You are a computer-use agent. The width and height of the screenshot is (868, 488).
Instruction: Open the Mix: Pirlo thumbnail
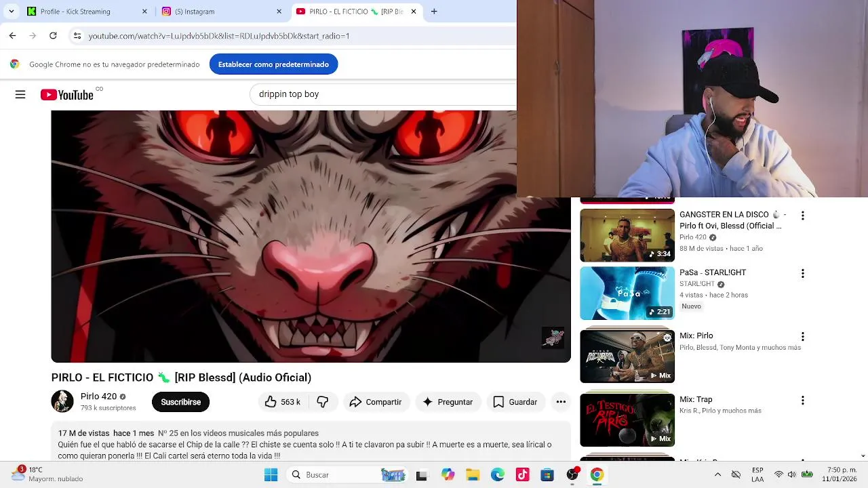(627, 356)
